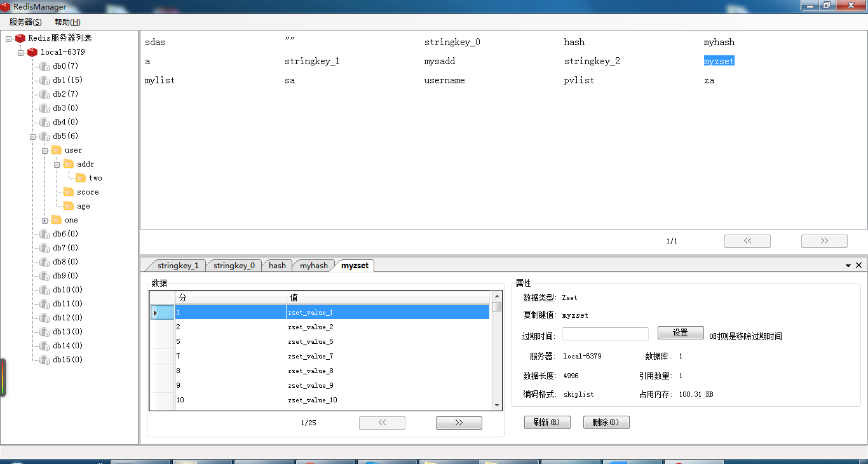This screenshot has height=464, width=868.
Task: Click the db6(0) database icon
Action: [x=44, y=234]
